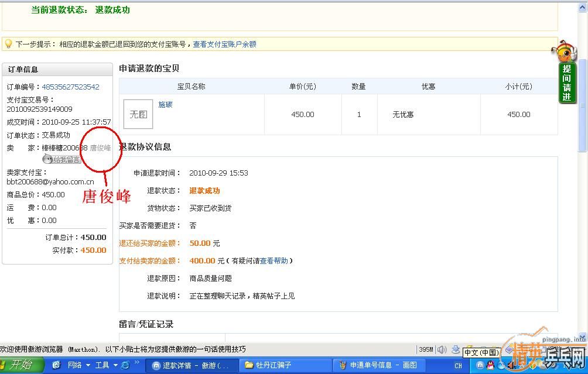This screenshot has height=374, width=588.
Task: Expand the 工具 dropdown on taskbar
Action: [x=114, y=365]
